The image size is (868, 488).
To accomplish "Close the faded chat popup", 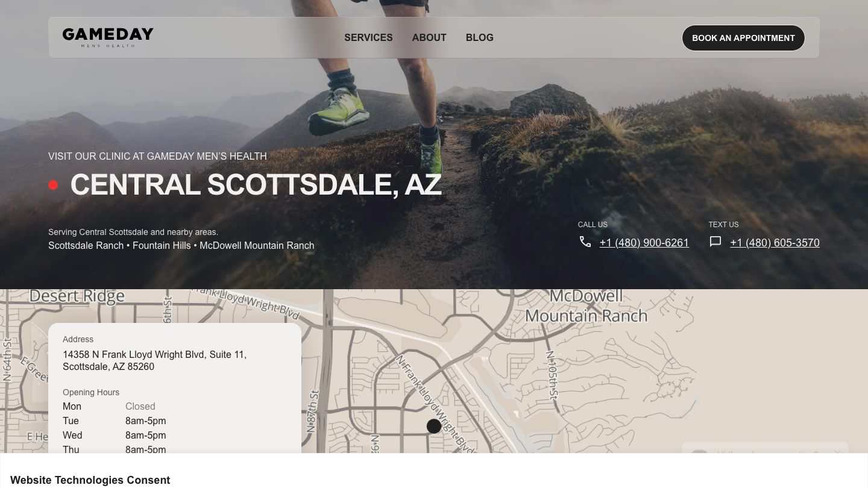I will coord(837,452).
